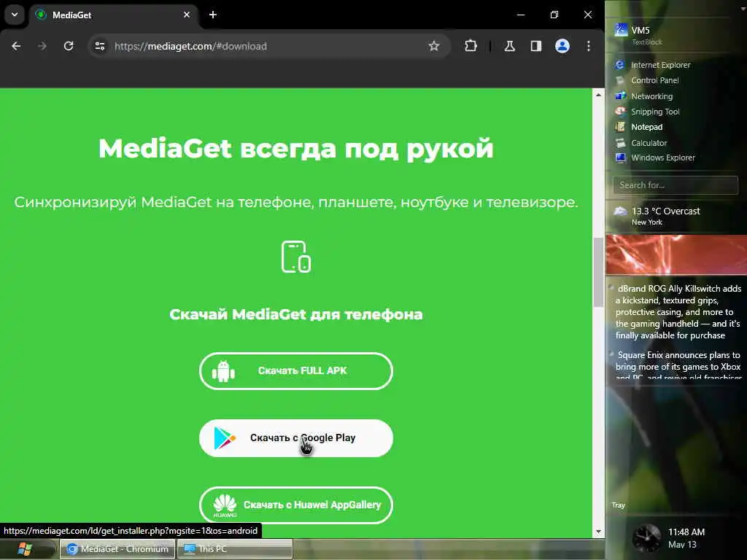This screenshot has width=747, height=560.
Task: Click the Android robot icon
Action: point(223,371)
